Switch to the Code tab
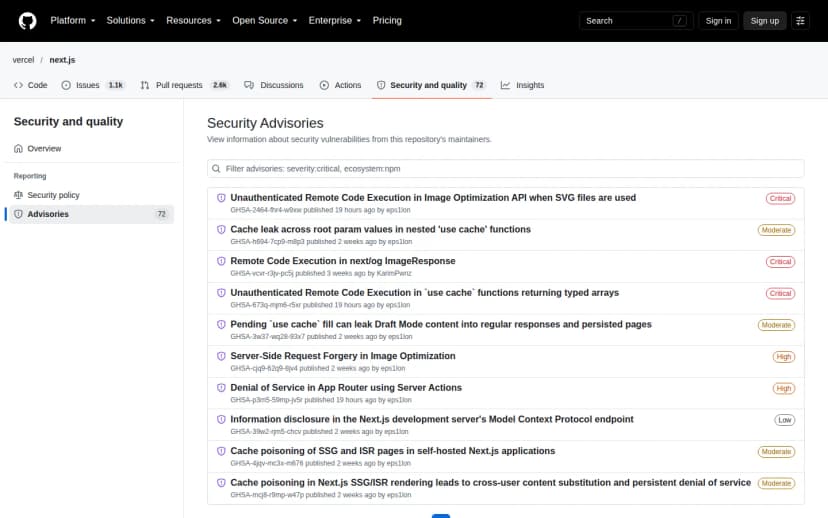Image resolution: width=828 pixels, height=518 pixels. [31, 85]
